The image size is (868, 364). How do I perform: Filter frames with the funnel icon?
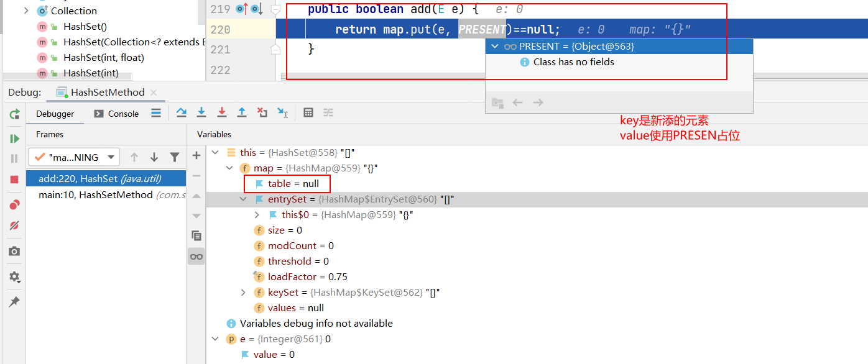point(175,157)
